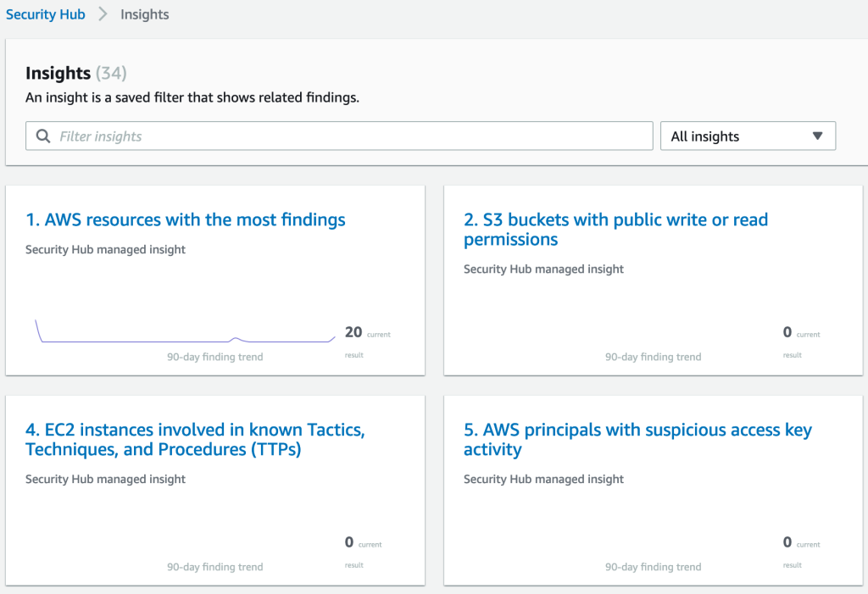Select the zero result count on insight 2
Screen dimensions: 868x594
(x=787, y=332)
